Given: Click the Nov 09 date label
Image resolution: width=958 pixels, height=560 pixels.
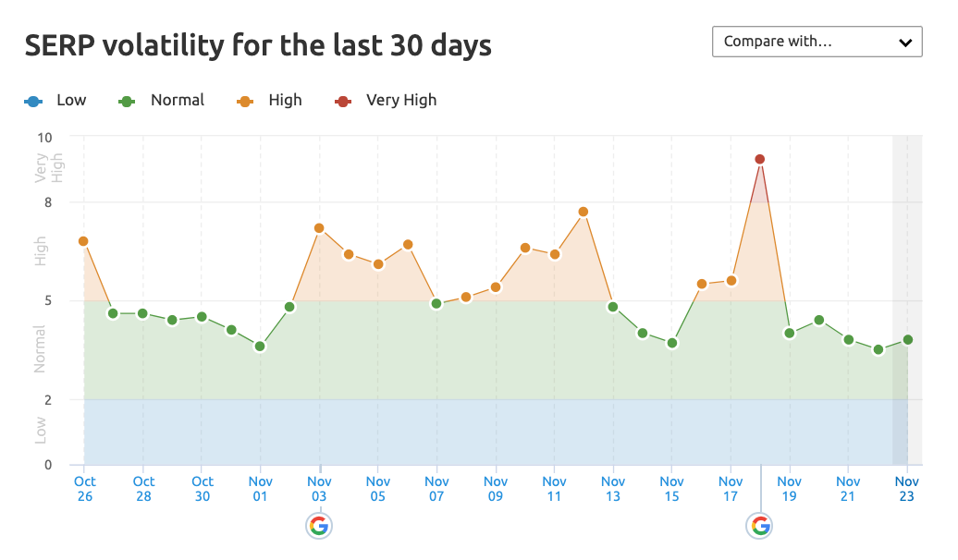Looking at the screenshot, I should tap(496, 488).
